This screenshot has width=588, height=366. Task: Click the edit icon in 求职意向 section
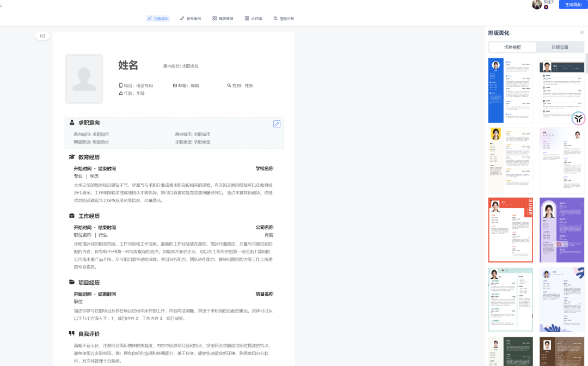click(277, 124)
